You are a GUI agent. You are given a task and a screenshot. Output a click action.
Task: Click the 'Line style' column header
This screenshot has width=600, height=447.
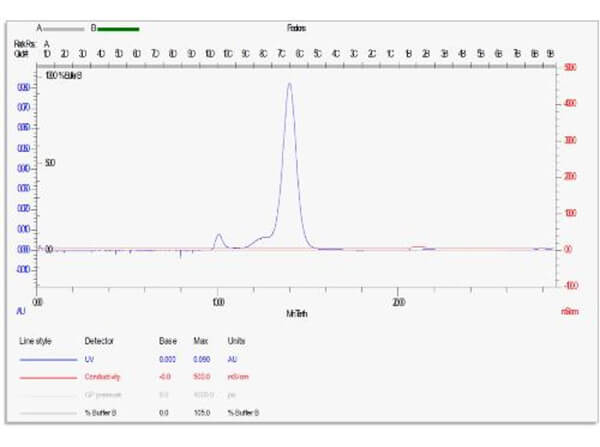point(35,341)
